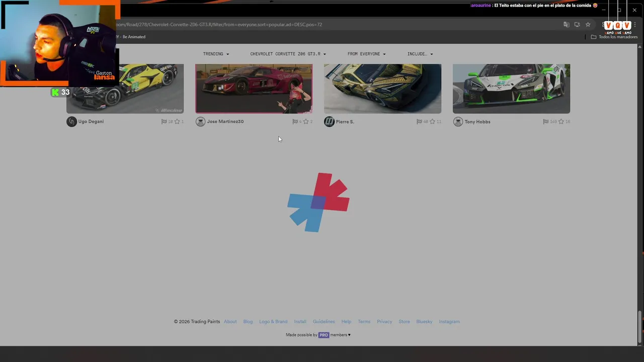Bookmark this page with the star icon
The width and height of the screenshot is (644, 362).
tap(588, 25)
